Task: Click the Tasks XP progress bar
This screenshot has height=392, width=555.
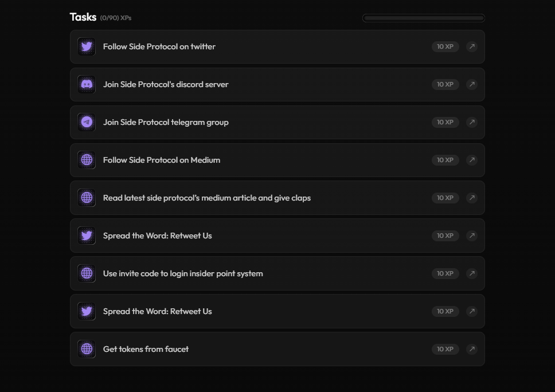Action: point(423,18)
